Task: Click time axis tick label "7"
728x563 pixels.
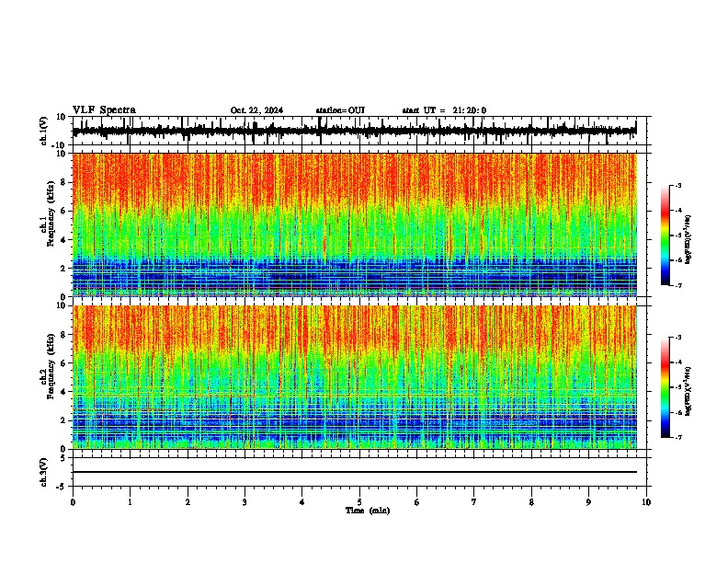Action: (474, 502)
